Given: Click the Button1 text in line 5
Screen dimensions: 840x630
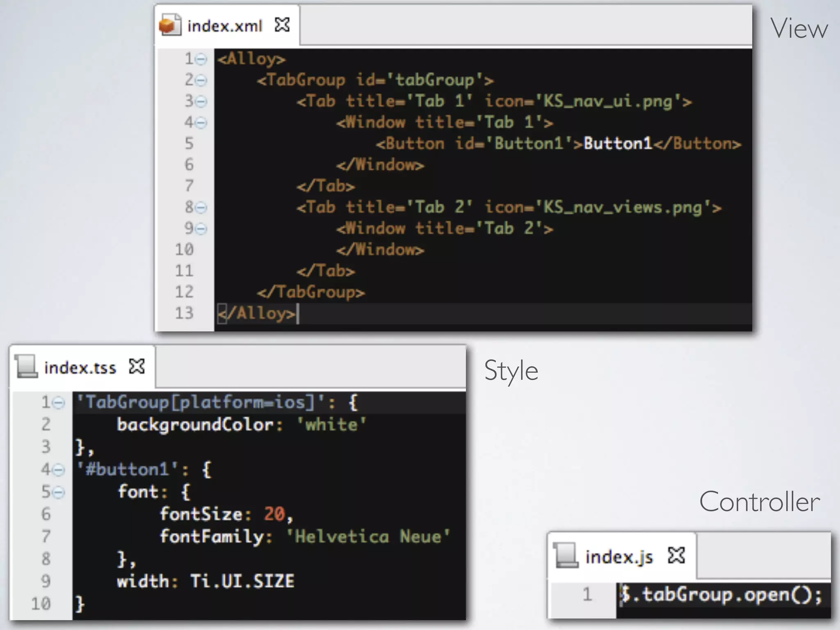Looking at the screenshot, I should click(618, 144).
